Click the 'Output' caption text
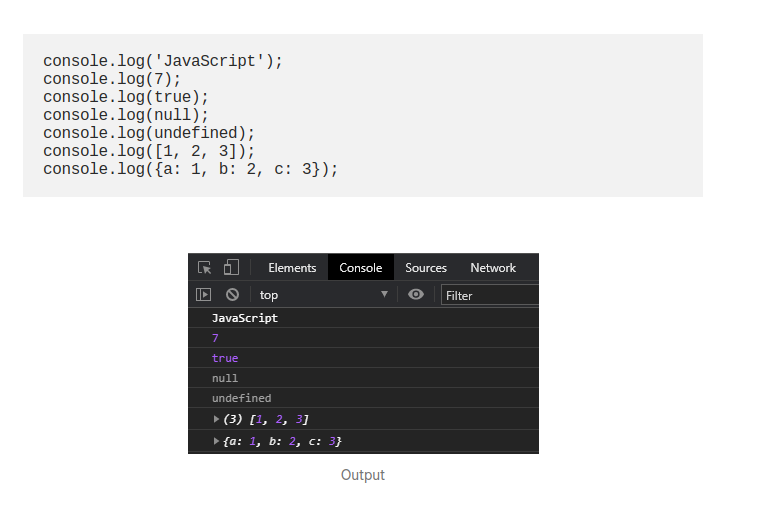Image resolution: width=772 pixels, height=513 pixels. [363, 475]
